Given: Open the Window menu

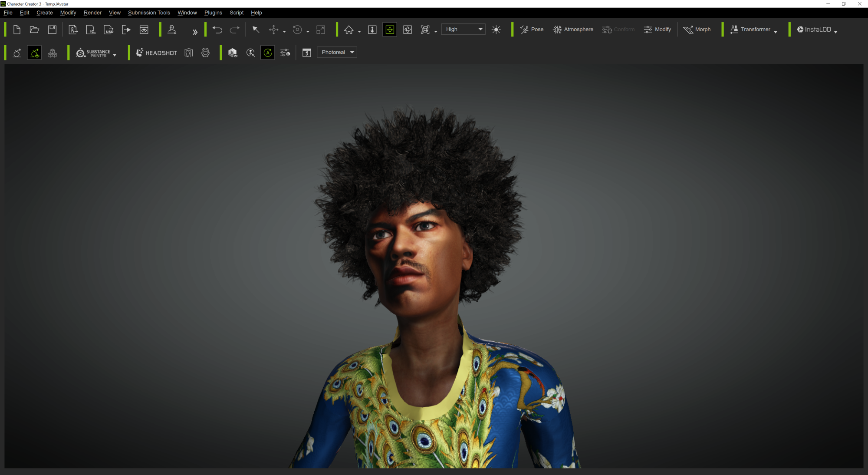Looking at the screenshot, I should [x=187, y=13].
